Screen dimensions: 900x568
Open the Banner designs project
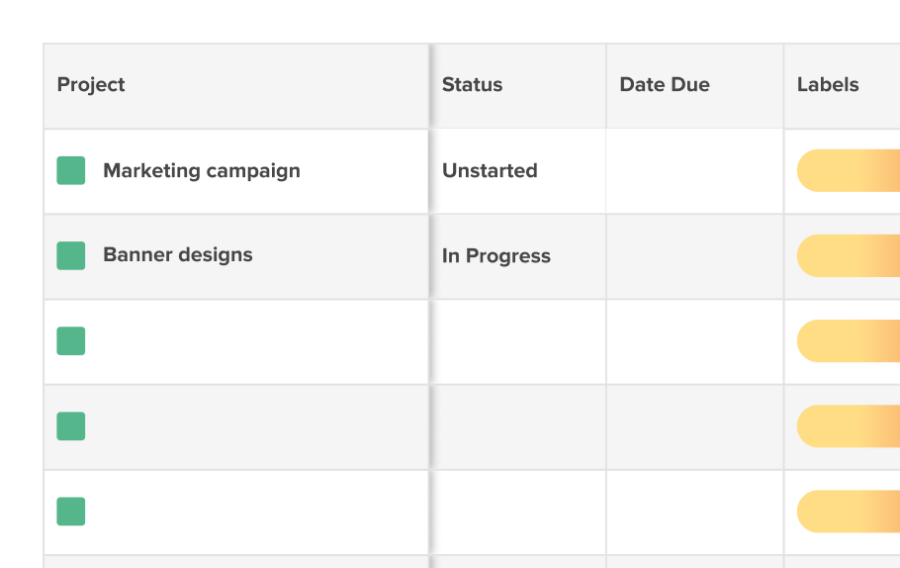tap(177, 255)
